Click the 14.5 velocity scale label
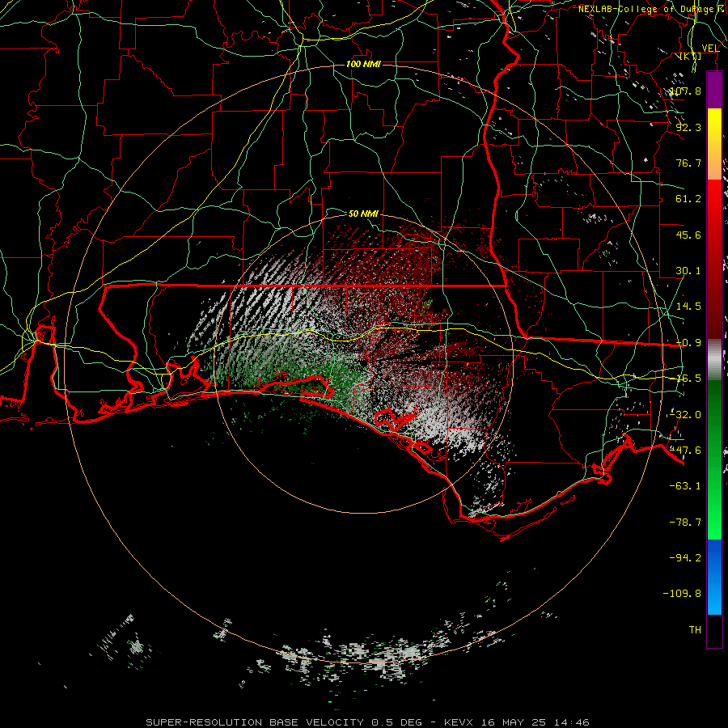This screenshot has width=728, height=728. click(x=688, y=307)
